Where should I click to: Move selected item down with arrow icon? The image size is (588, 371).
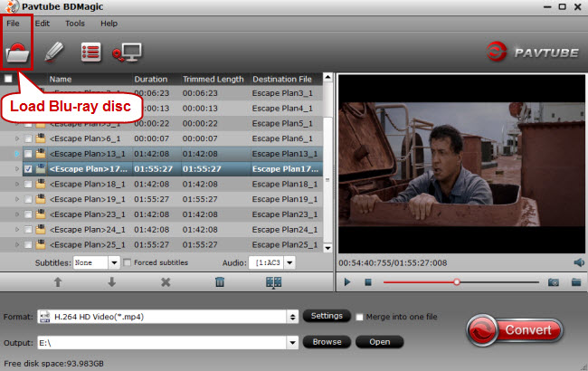pyautogui.click(x=112, y=282)
